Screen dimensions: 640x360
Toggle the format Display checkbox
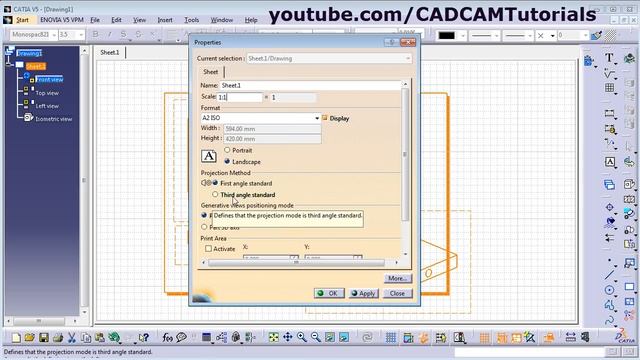pyautogui.click(x=325, y=118)
